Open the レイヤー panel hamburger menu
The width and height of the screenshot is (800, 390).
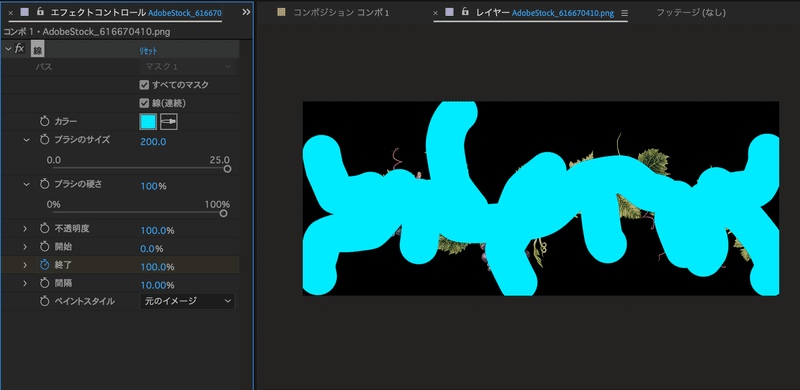(x=624, y=13)
